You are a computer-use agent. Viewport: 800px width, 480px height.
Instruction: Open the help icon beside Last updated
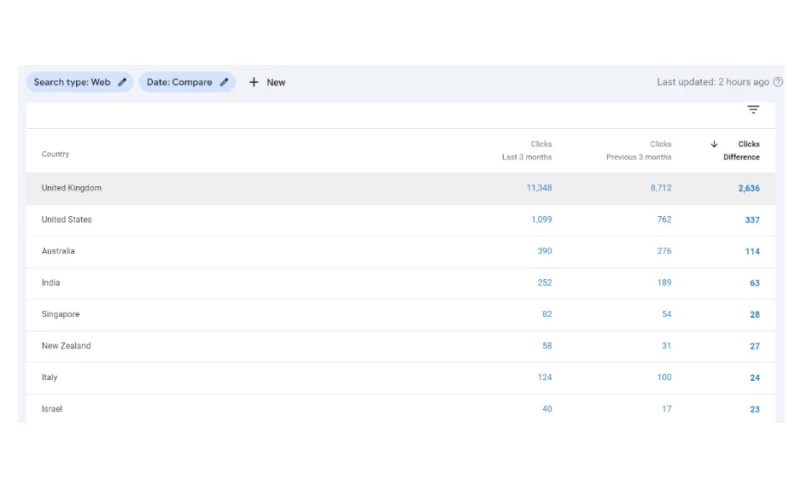[778, 82]
